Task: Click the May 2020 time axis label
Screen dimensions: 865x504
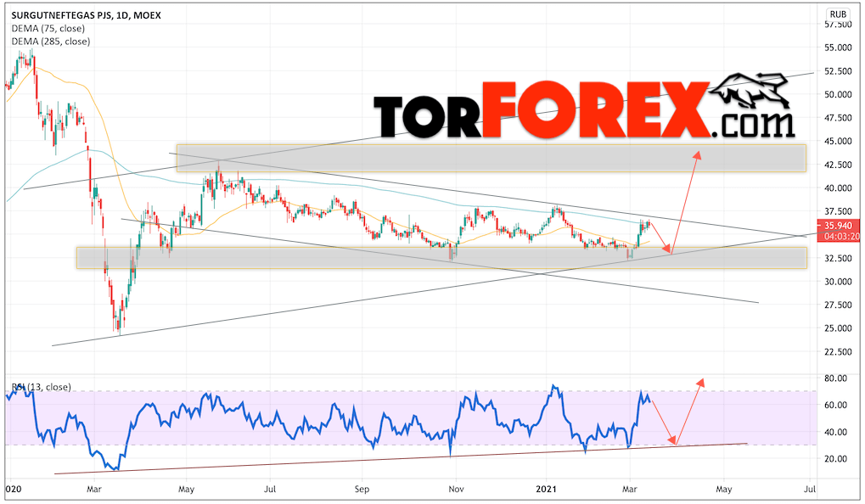Action: pos(187,489)
